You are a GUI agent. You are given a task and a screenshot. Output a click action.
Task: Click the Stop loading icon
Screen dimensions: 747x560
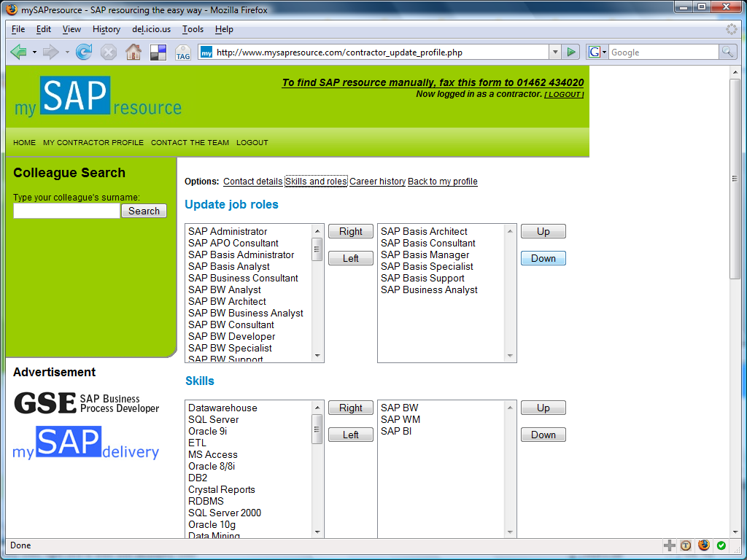point(109,52)
